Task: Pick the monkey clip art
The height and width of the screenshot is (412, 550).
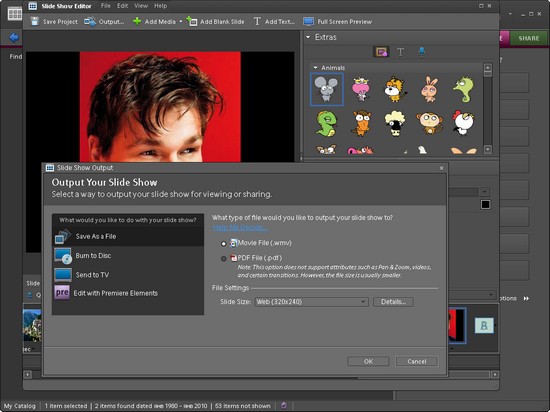Action: point(429,123)
